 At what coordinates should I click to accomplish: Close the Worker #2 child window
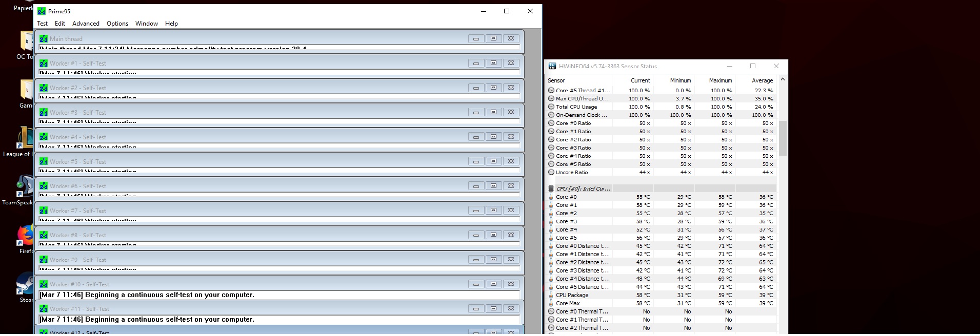click(511, 88)
